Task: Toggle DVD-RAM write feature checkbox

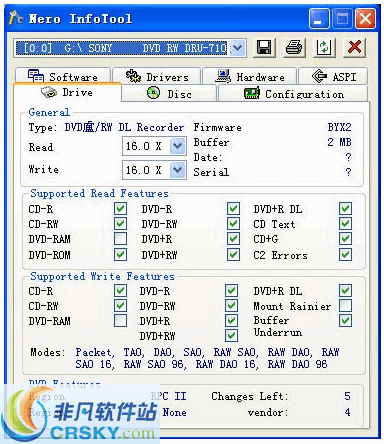Action: click(120, 321)
